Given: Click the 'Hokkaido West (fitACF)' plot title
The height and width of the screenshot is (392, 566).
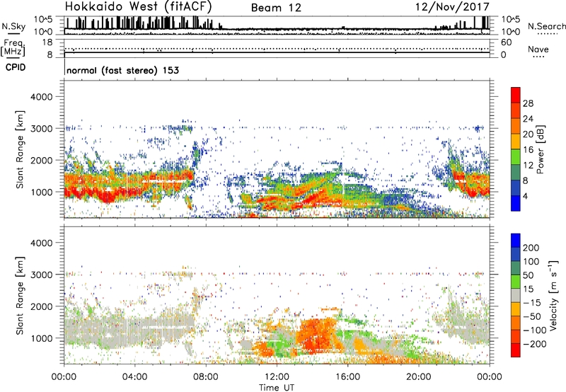Looking at the screenshot, I should (138, 6).
